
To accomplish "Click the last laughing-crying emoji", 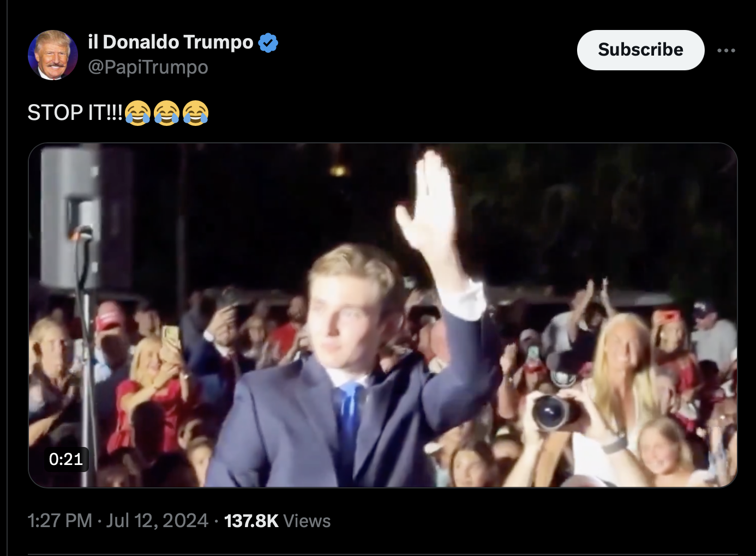I will [195, 113].
